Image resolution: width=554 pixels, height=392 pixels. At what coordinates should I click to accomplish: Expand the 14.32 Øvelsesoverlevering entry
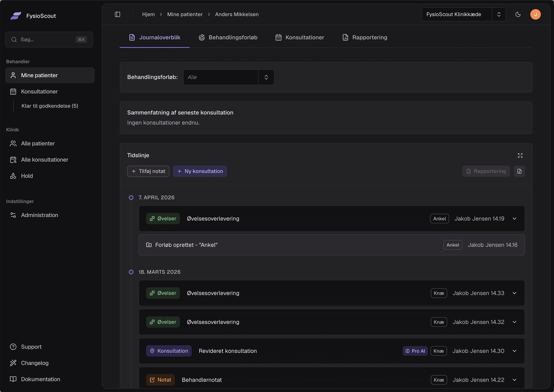tap(515, 322)
